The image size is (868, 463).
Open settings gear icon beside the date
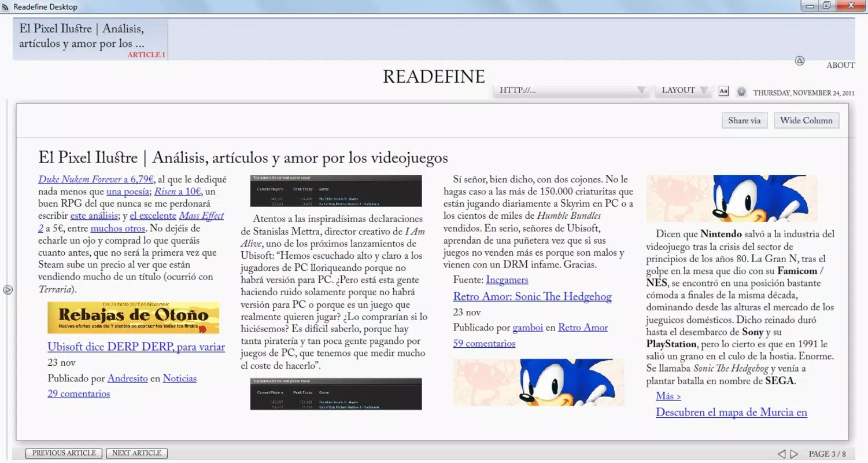(x=741, y=91)
